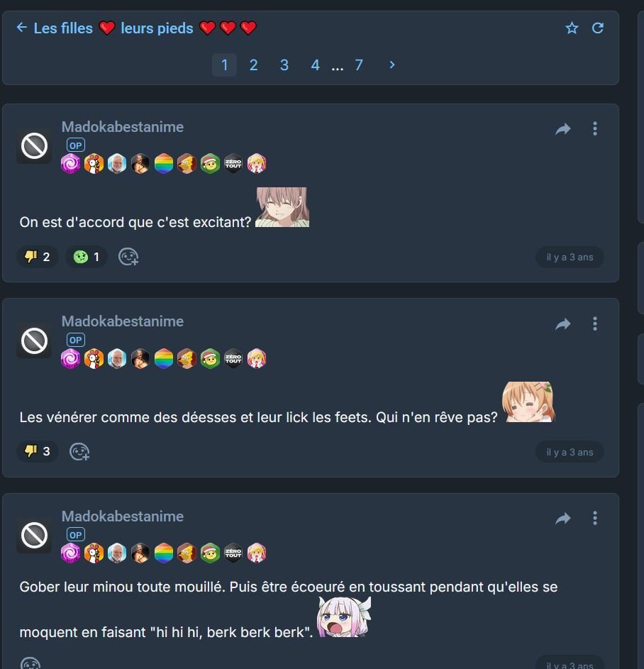Share the third post using the arrow icon
This screenshot has height=669, width=644.
[563, 519]
